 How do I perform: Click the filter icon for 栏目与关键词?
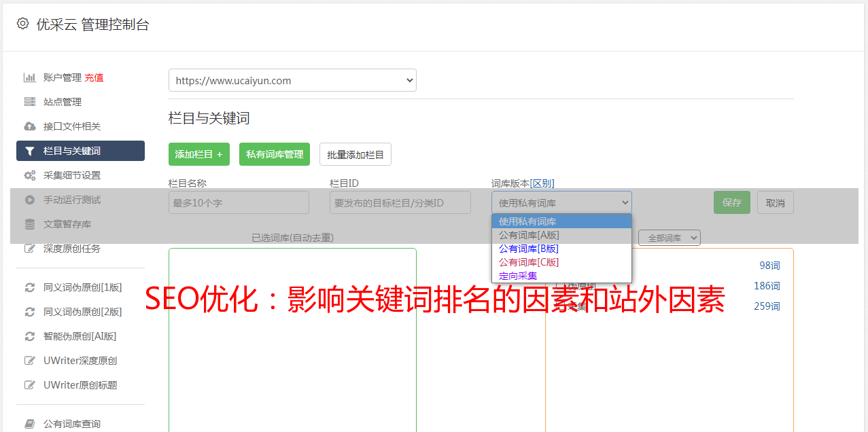click(30, 151)
